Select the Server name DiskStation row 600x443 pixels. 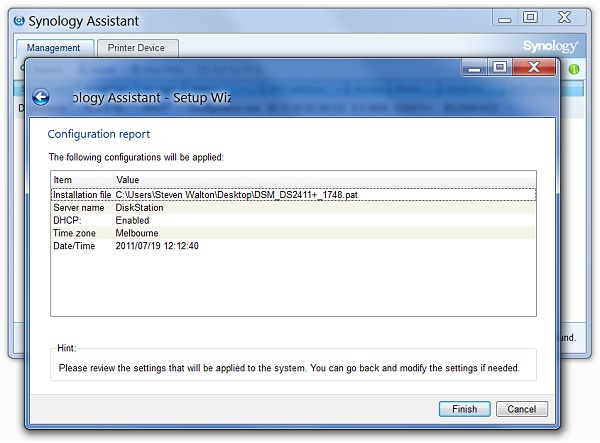point(293,208)
